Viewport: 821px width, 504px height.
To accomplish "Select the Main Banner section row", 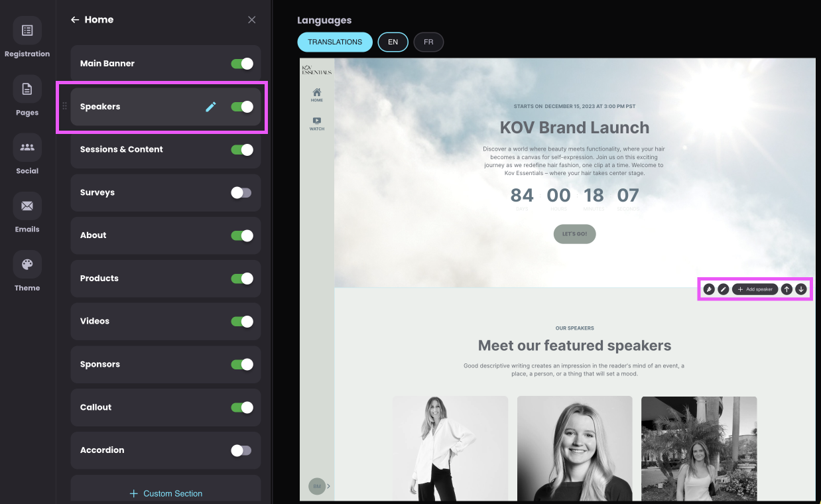I will [x=166, y=64].
